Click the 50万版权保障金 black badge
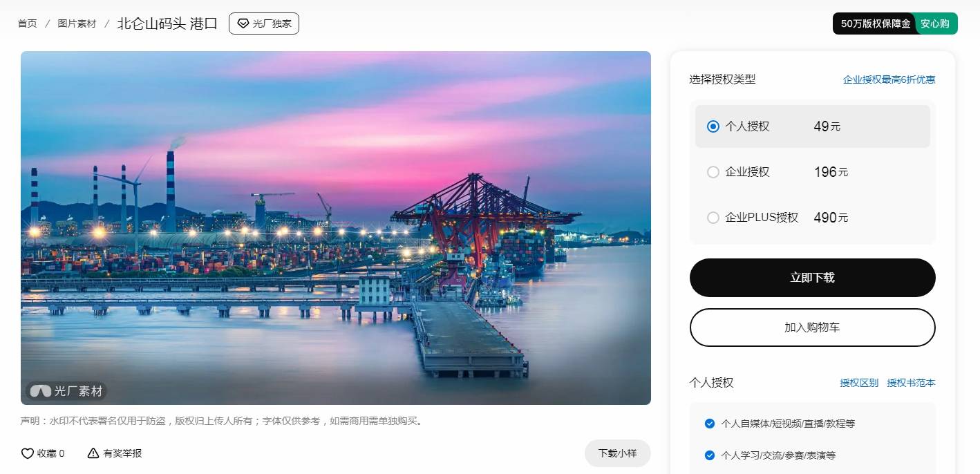Screen dimensions: 980x474 (874, 23)
